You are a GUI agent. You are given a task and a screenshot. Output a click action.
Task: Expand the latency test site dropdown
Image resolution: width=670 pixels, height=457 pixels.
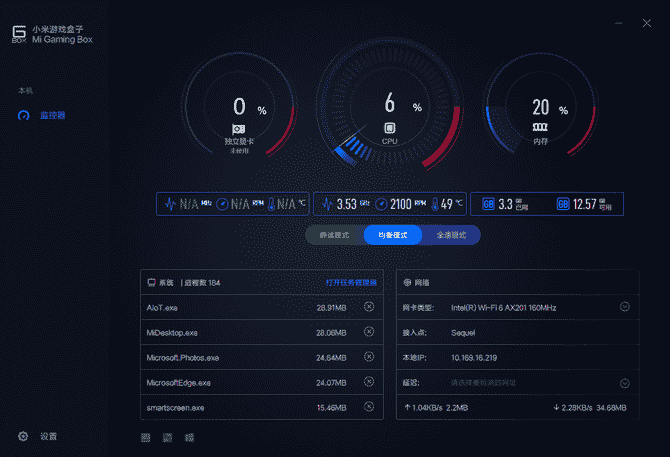(x=625, y=383)
